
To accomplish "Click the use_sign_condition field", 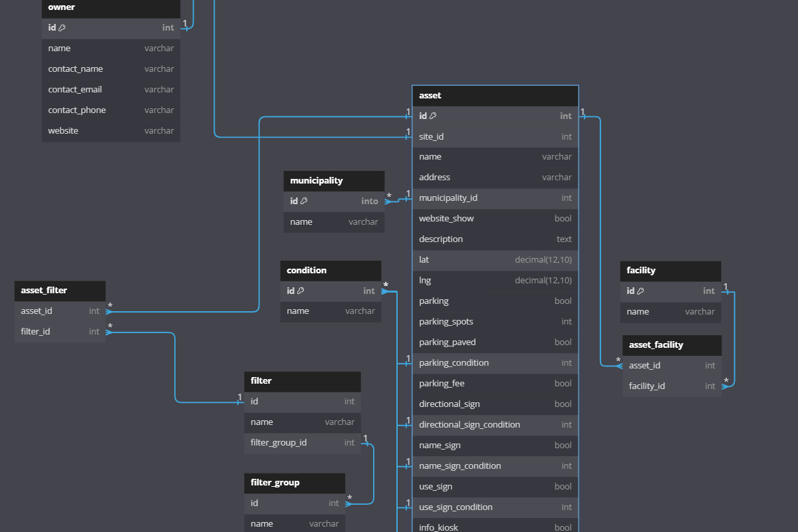I will coord(495,508).
